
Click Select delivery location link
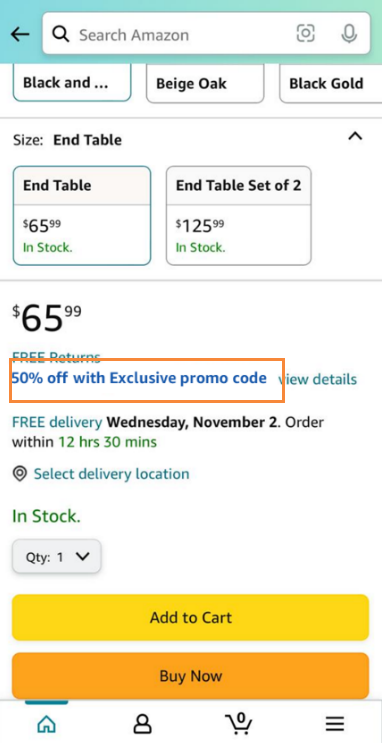[111, 474]
